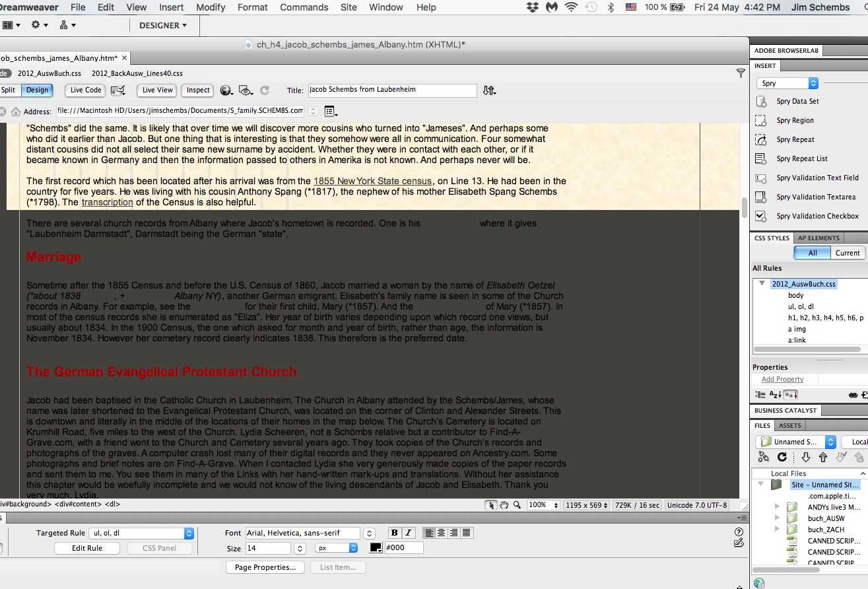Open the Layout menu icon in toolbar
This screenshot has width=868, height=589.
[x=11, y=25]
